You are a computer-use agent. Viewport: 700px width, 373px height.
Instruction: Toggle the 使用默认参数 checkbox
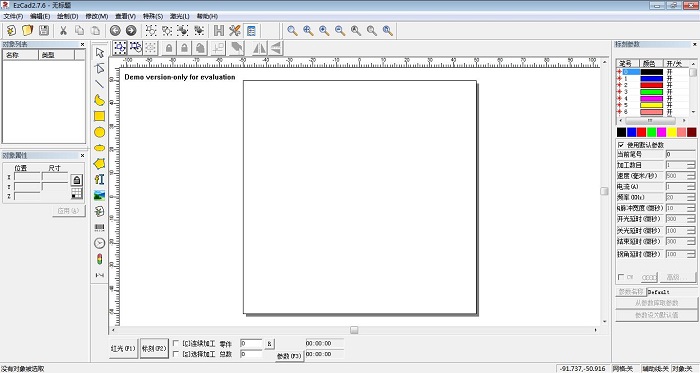click(621, 145)
